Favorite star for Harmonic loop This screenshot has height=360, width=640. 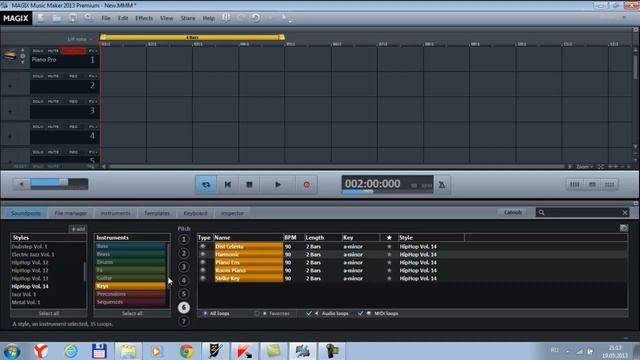[389, 254]
